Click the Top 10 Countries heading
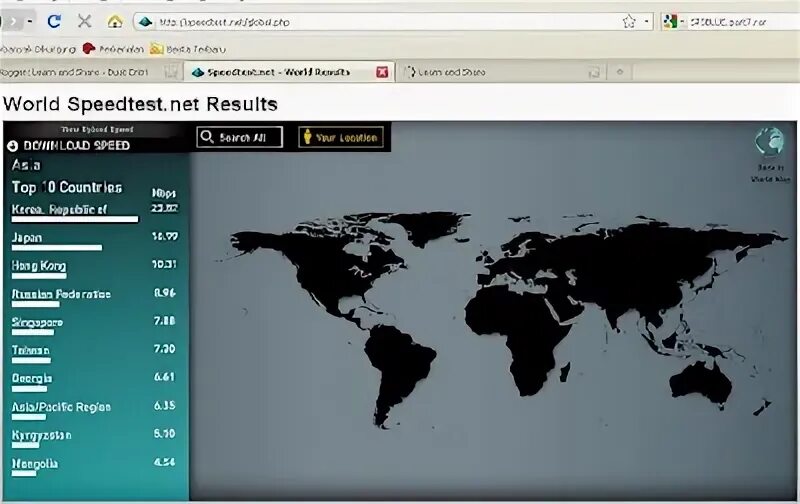 click(x=67, y=188)
